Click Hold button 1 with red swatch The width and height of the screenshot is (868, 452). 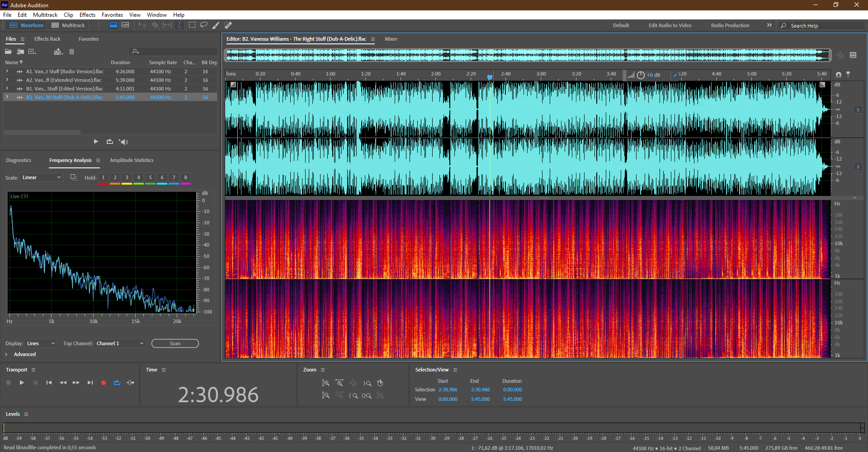pos(103,178)
